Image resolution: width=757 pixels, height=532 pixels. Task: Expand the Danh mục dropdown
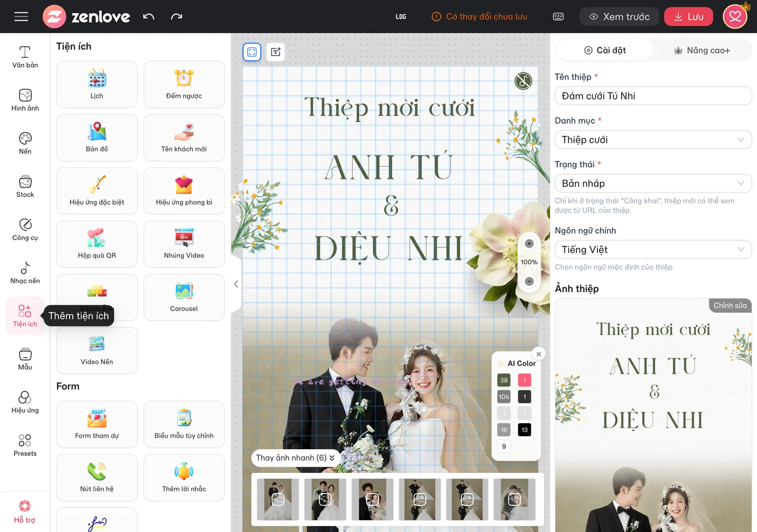tap(653, 140)
